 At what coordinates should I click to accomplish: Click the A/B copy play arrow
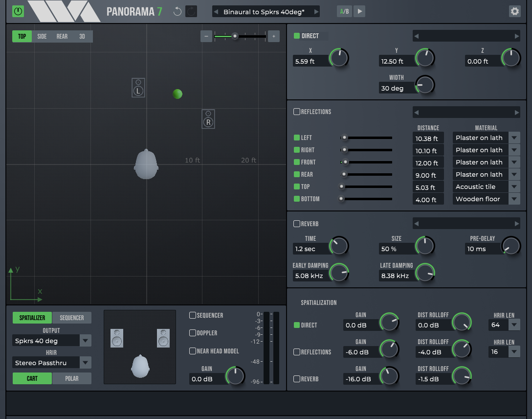click(360, 12)
